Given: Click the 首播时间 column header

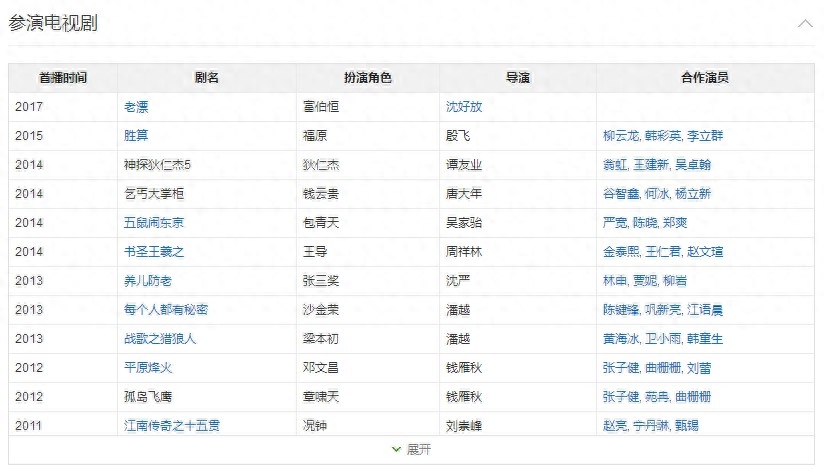Looking at the screenshot, I should pyautogui.click(x=63, y=78).
